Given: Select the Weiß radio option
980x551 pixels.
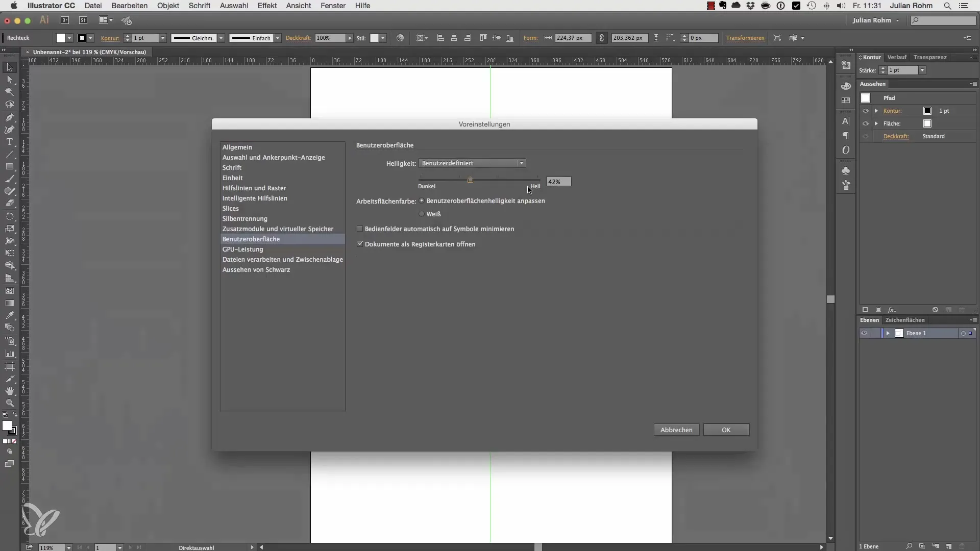Looking at the screenshot, I should click(x=422, y=214).
